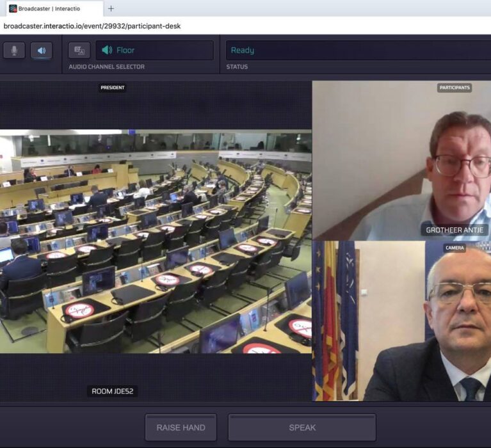
Task: Click the CAMERA label badge
Action: pos(455,248)
